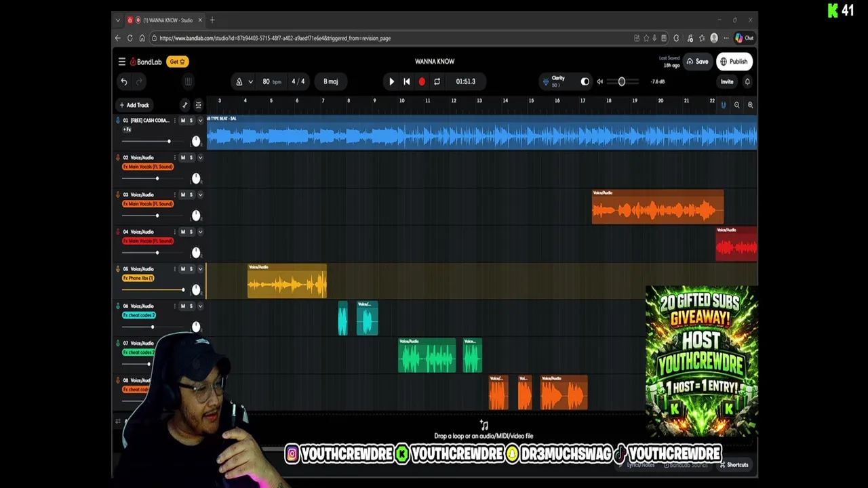Open the B maj key selector

tap(331, 81)
